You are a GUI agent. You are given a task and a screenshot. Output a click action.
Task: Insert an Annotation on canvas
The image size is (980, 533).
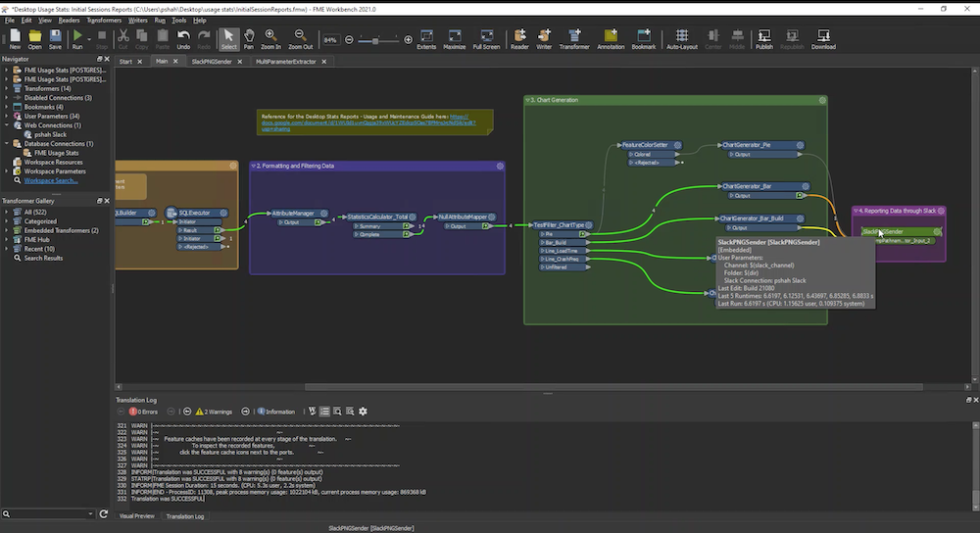pyautogui.click(x=611, y=39)
